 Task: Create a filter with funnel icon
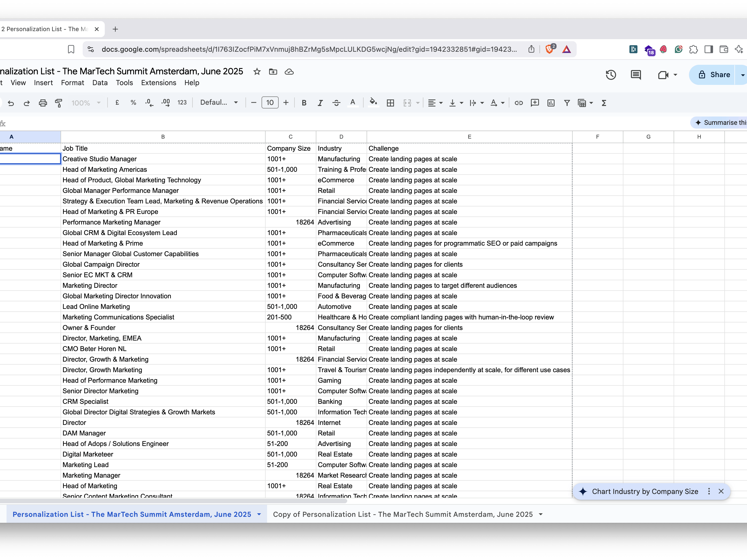567,103
